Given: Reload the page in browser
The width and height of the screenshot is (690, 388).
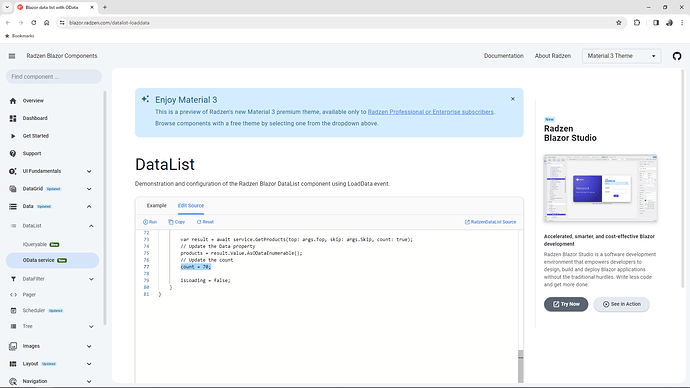Looking at the screenshot, I should [33, 23].
